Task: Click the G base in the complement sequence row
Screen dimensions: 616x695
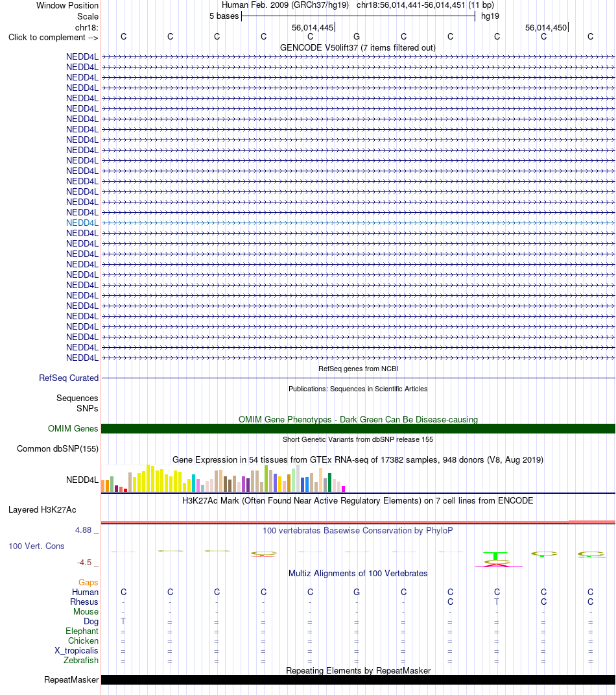Action: click(x=357, y=37)
